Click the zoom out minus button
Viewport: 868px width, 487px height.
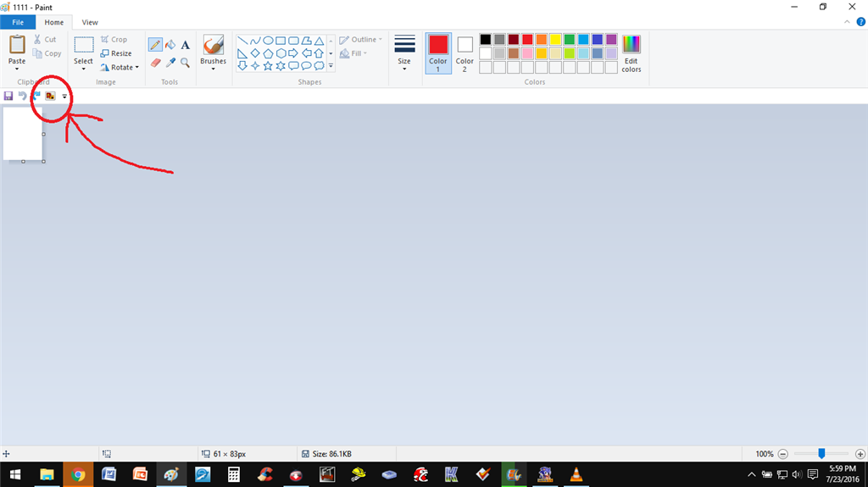782,454
